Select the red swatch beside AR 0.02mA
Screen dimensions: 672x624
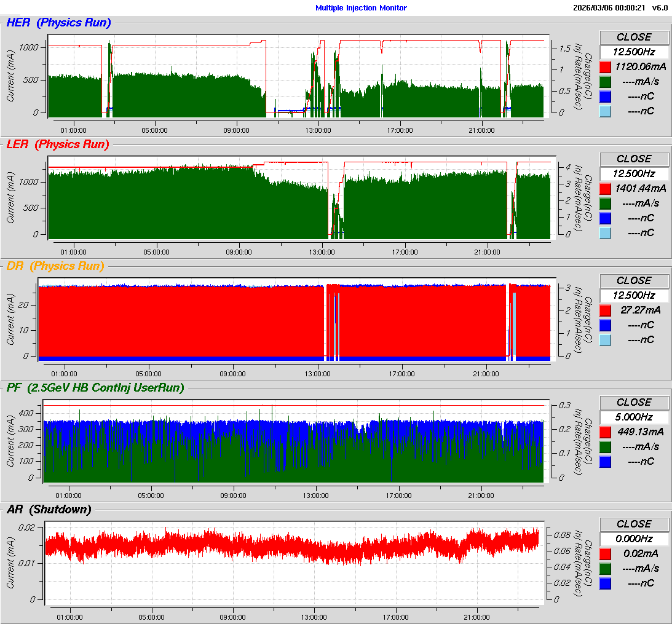605,553
